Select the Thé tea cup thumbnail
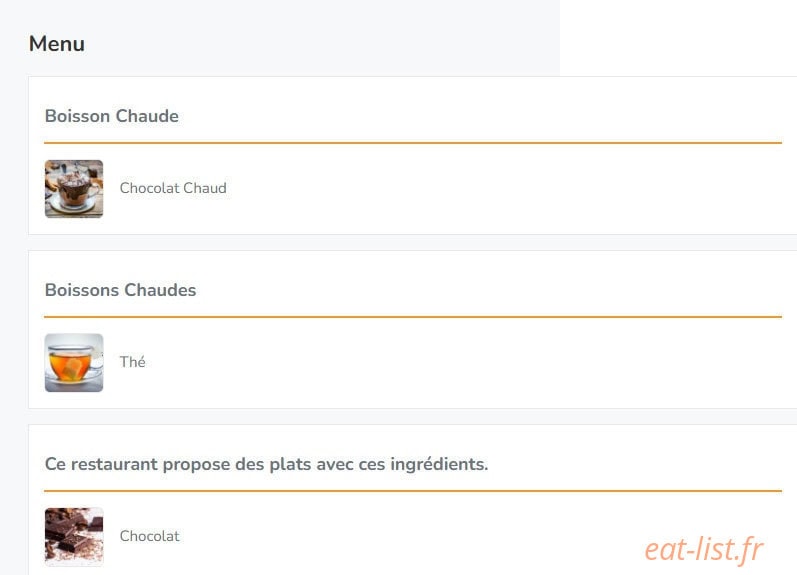 74,362
